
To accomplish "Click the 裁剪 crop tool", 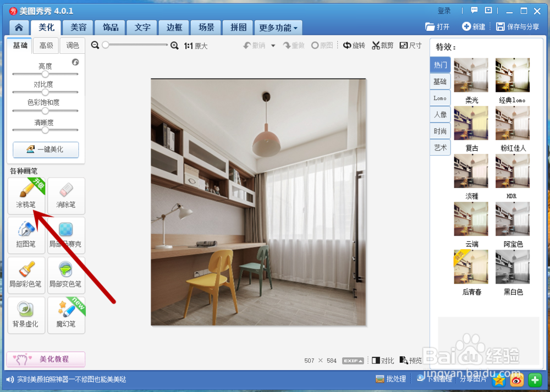I will pos(383,45).
